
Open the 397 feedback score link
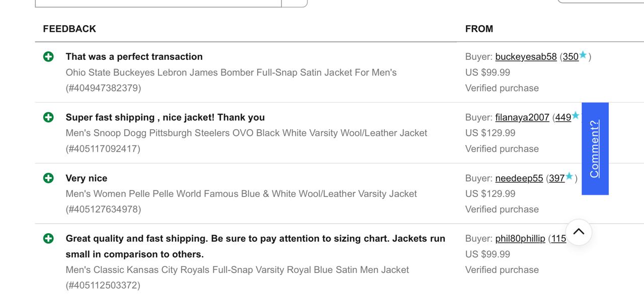pos(556,178)
